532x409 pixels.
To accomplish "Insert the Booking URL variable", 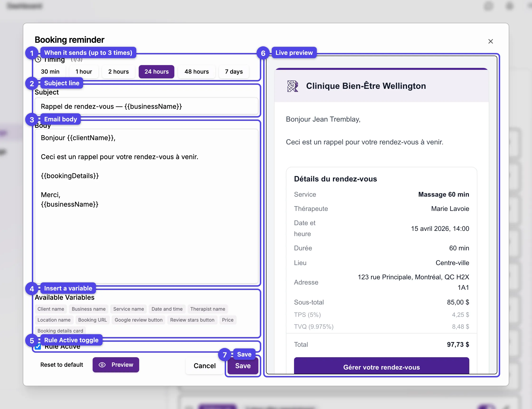I will click(x=92, y=320).
